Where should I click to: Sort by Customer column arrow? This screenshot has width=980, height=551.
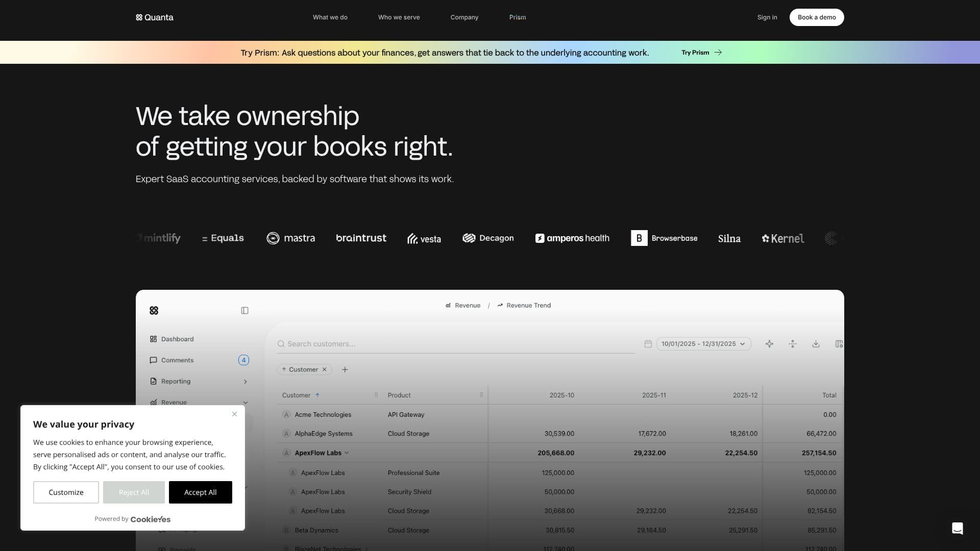coord(317,395)
